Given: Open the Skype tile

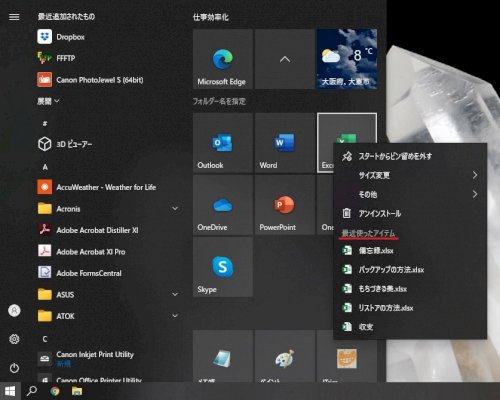Looking at the screenshot, I should tap(223, 267).
